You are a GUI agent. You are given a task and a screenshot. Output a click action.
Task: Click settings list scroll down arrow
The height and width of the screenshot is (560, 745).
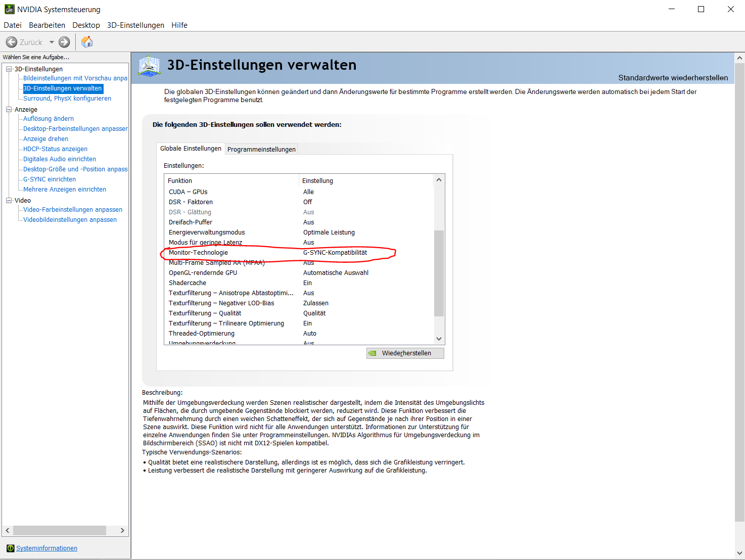click(x=439, y=339)
